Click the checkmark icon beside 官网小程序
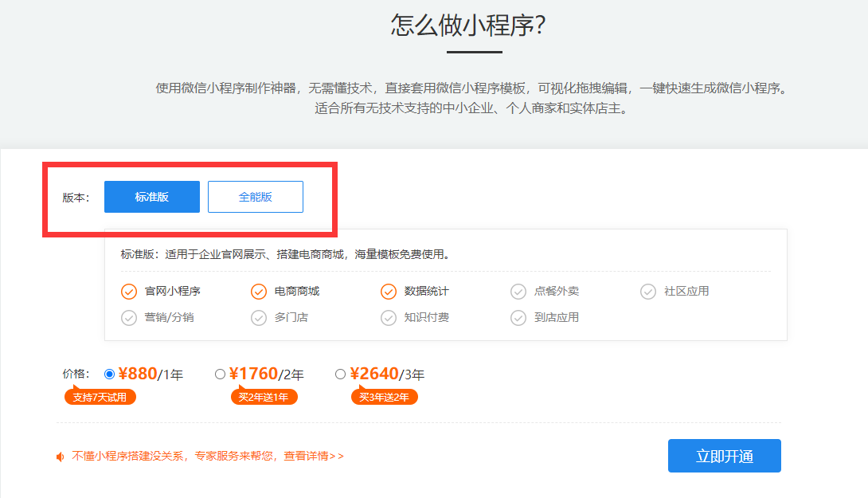The image size is (868, 498). [x=129, y=292]
